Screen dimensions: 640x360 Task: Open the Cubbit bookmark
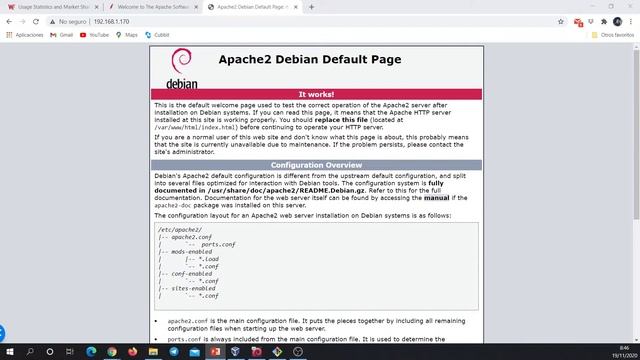pos(157,35)
